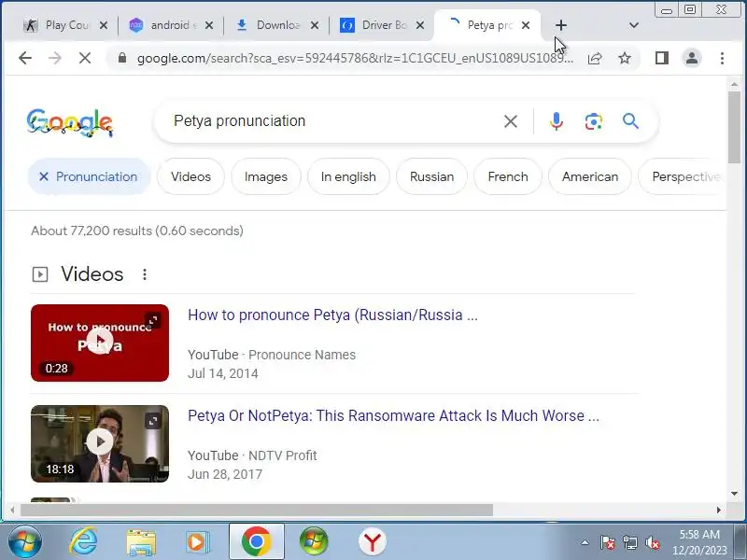
Task: Bookmark this page with star icon
Action: pyautogui.click(x=625, y=58)
